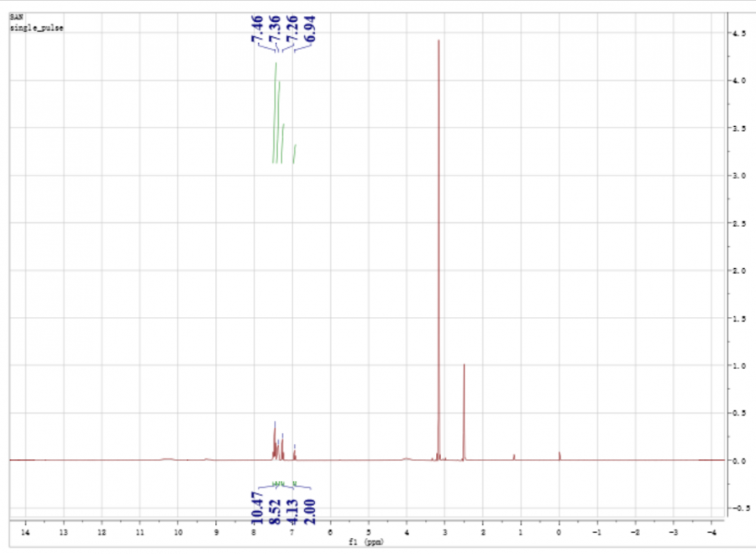Click the -1 tick on the ppm axis
The image size is (756, 554).
(597, 532)
